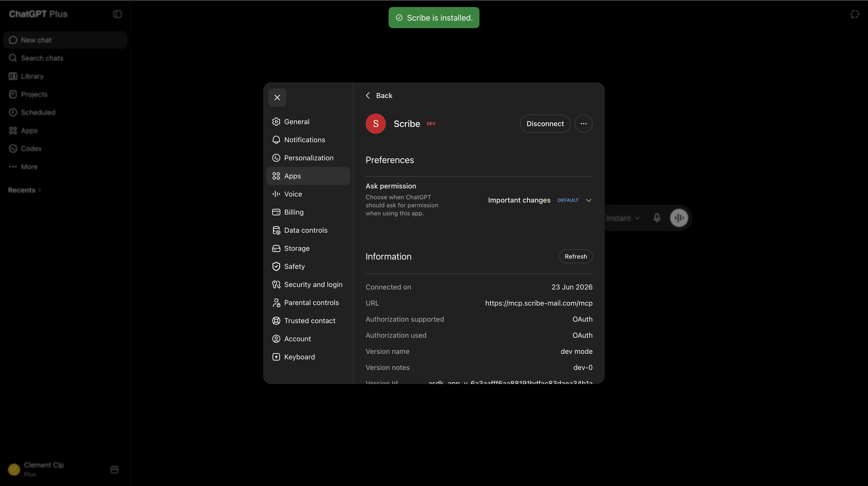Click the Voice waveform icon in settings
Image resolution: width=868 pixels, height=486 pixels.
tap(276, 194)
